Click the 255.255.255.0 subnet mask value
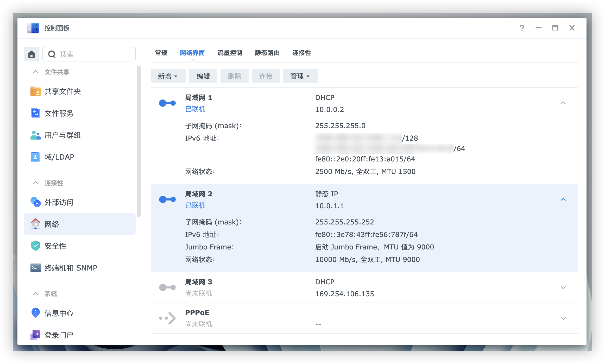The width and height of the screenshot is (605, 364). (x=341, y=126)
